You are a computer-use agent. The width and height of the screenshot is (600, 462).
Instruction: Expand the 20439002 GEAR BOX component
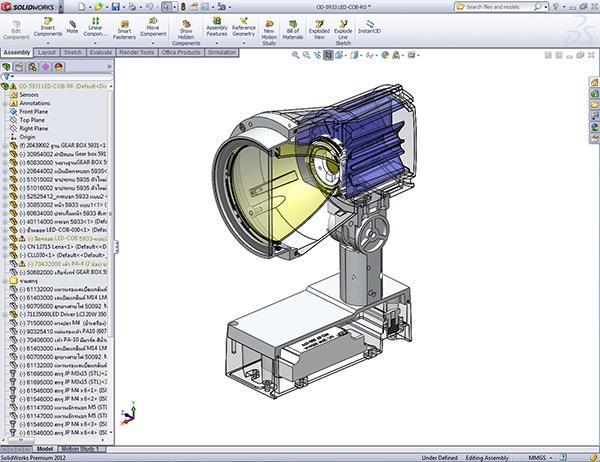(x=5, y=145)
